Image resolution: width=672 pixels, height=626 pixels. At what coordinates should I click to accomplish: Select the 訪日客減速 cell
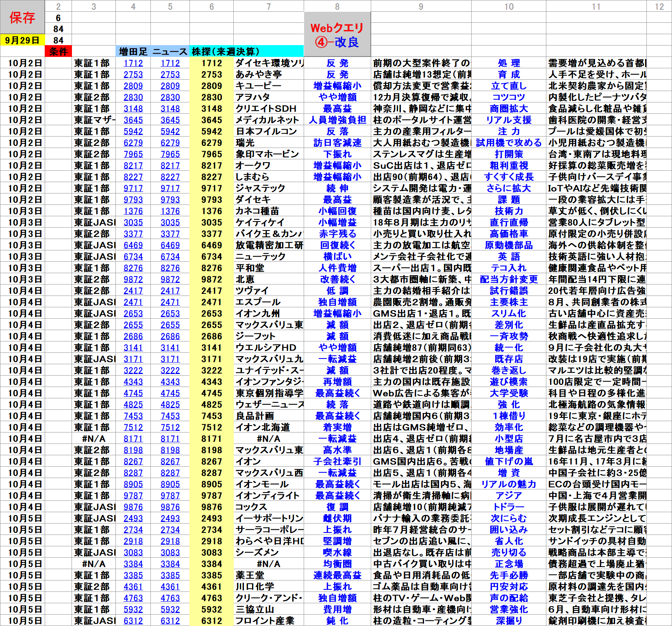(x=337, y=143)
